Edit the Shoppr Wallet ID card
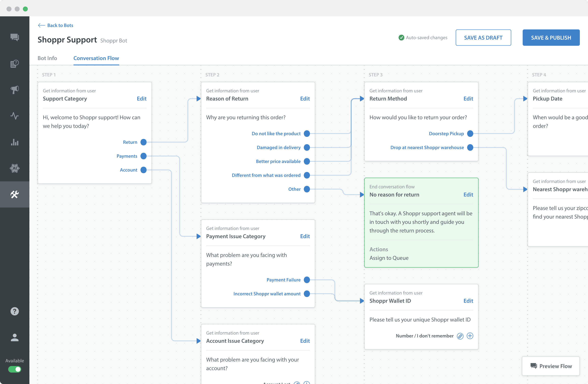The width and height of the screenshot is (588, 384). [468, 301]
